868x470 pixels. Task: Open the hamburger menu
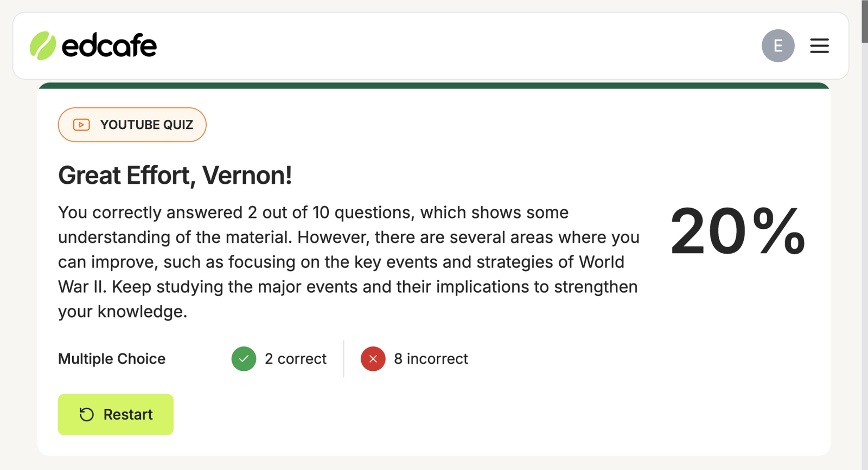tap(819, 46)
